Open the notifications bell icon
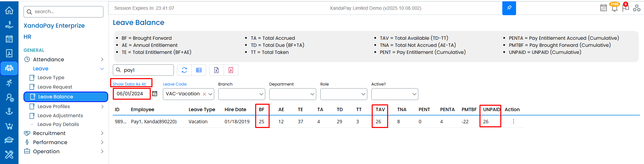The image size is (644, 164). (x=614, y=8)
